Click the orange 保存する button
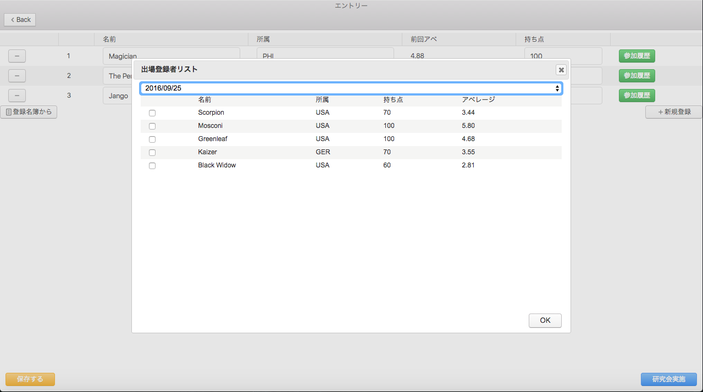Image resolution: width=703 pixels, height=392 pixels. (30, 379)
